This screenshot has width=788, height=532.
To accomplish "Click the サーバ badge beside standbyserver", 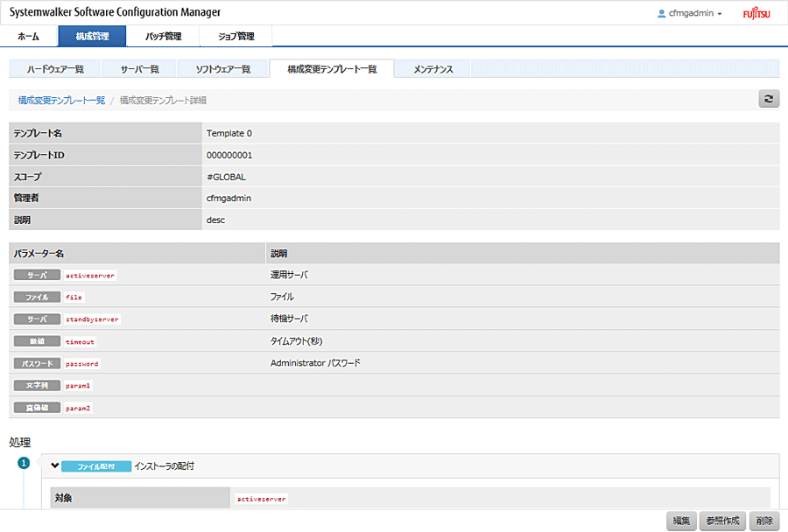I will (x=37, y=319).
